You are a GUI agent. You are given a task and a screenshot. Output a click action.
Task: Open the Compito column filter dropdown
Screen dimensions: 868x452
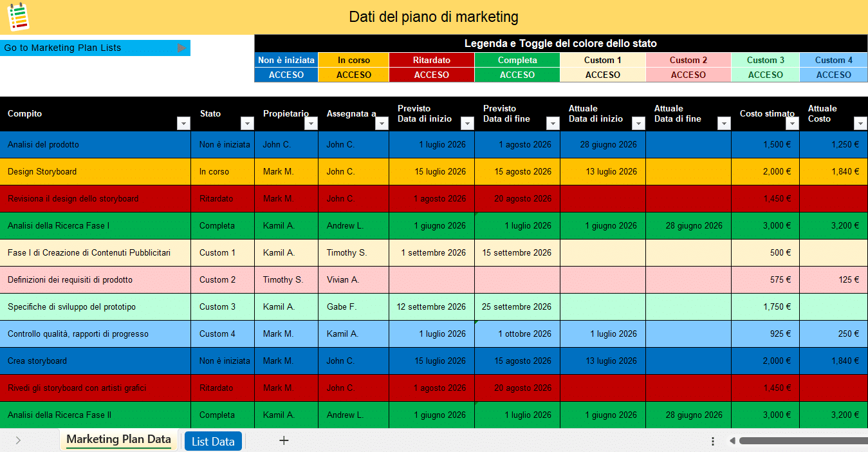183,124
